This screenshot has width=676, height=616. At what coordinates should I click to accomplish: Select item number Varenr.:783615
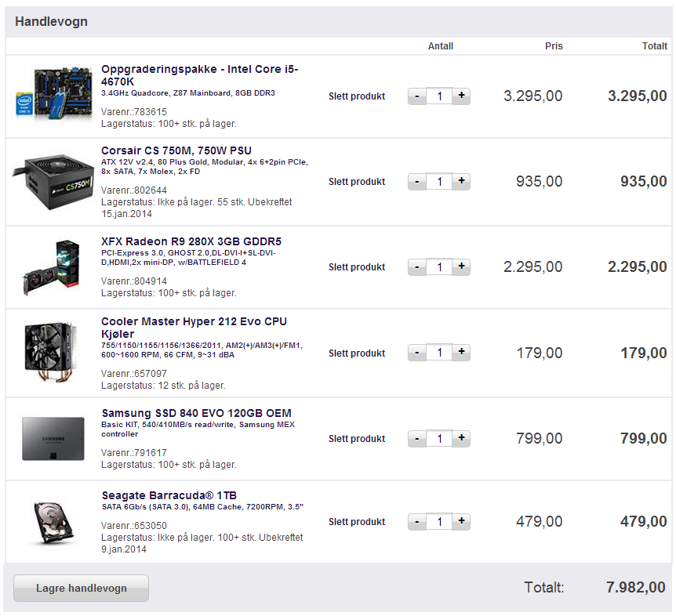(x=133, y=112)
